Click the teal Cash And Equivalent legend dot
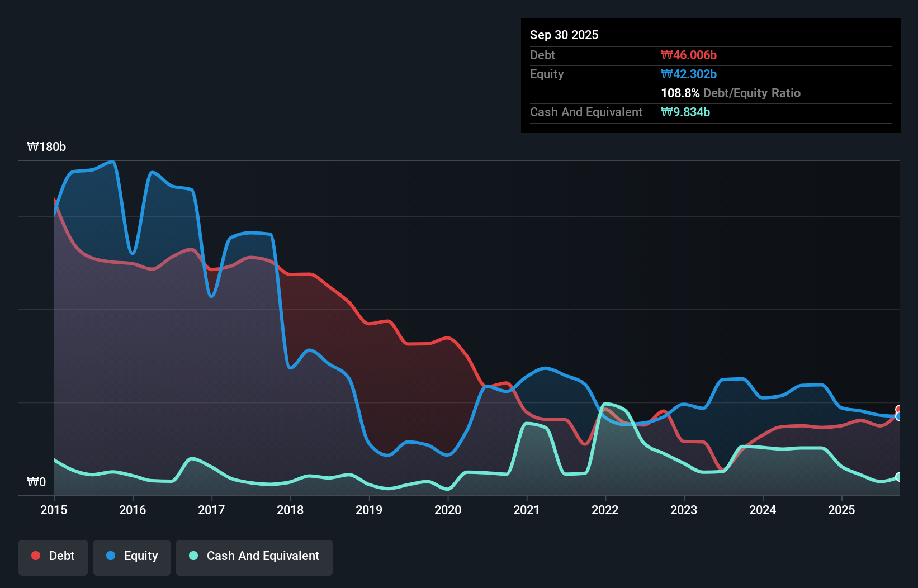The height and width of the screenshot is (588, 918). click(x=193, y=556)
